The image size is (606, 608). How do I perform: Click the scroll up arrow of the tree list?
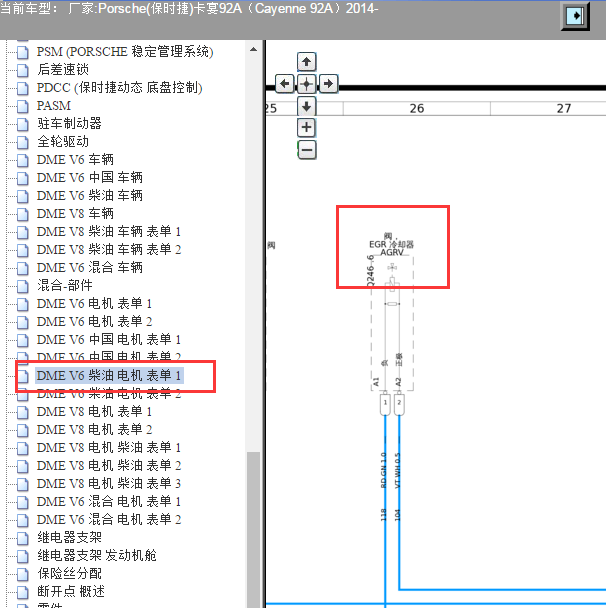(x=254, y=49)
